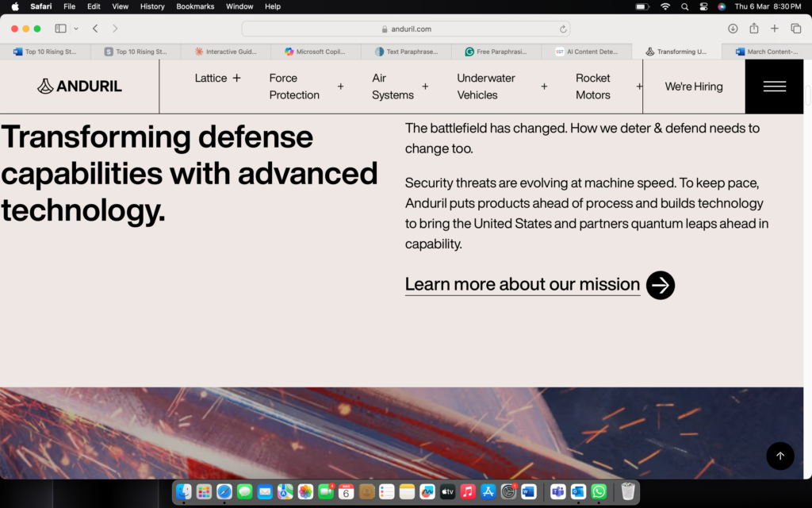Show Safari downloads
The width and height of the screenshot is (812, 508).
pyautogui.click(x=733, y=29)
